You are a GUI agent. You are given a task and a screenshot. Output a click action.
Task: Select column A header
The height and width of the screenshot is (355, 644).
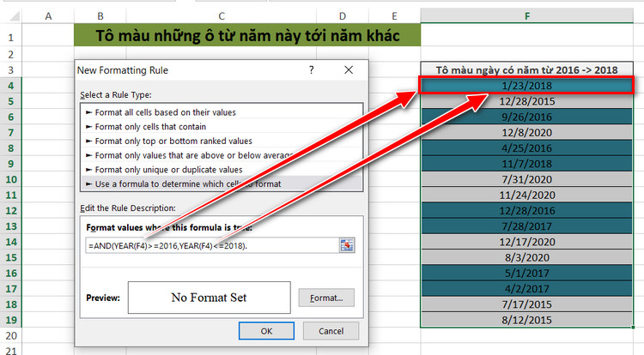[48, 16]
